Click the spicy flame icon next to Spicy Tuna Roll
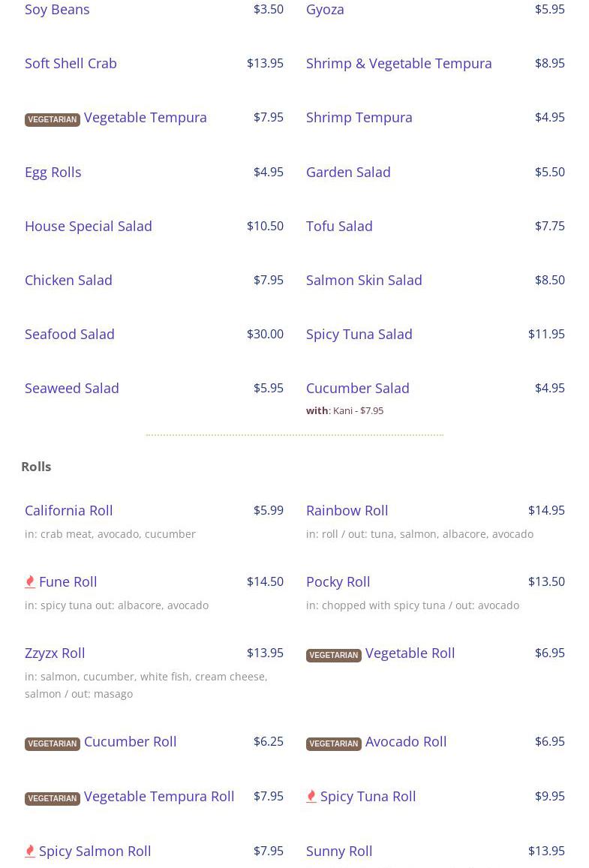This screenshot has width=589, height=868. point(311,796)
